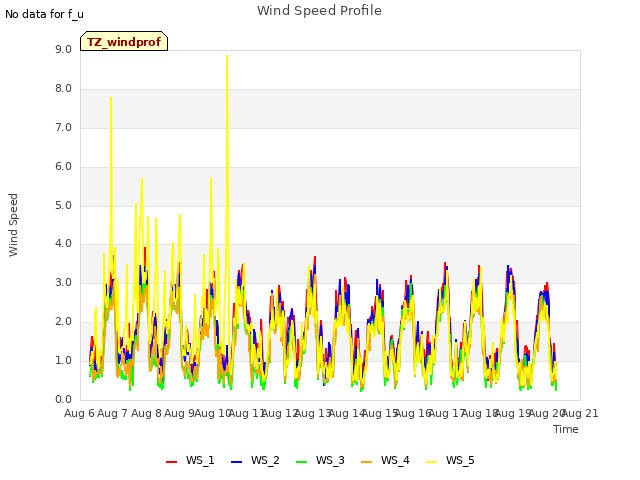640x480 pixels.
Task: Click the 4.0 y-axis tick label
Action: (x=63, y=244)
